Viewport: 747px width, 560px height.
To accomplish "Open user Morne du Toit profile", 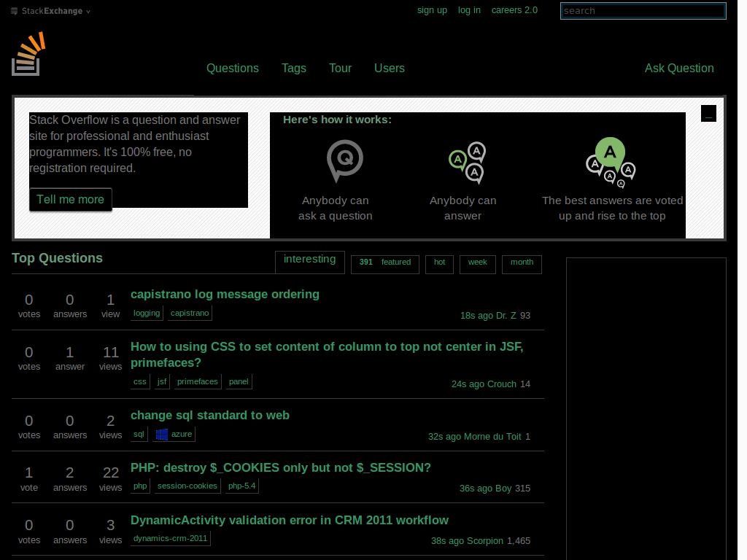I will coord(492,437).
